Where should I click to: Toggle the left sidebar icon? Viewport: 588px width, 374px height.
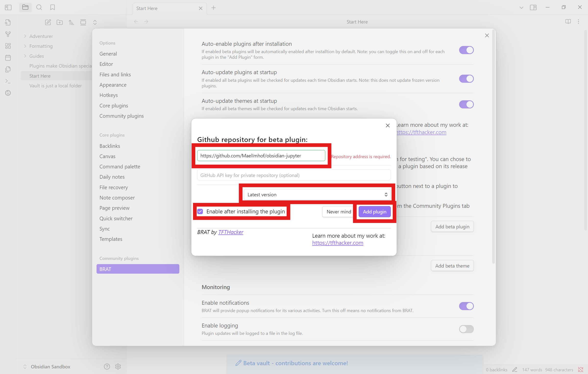(8, 7)
